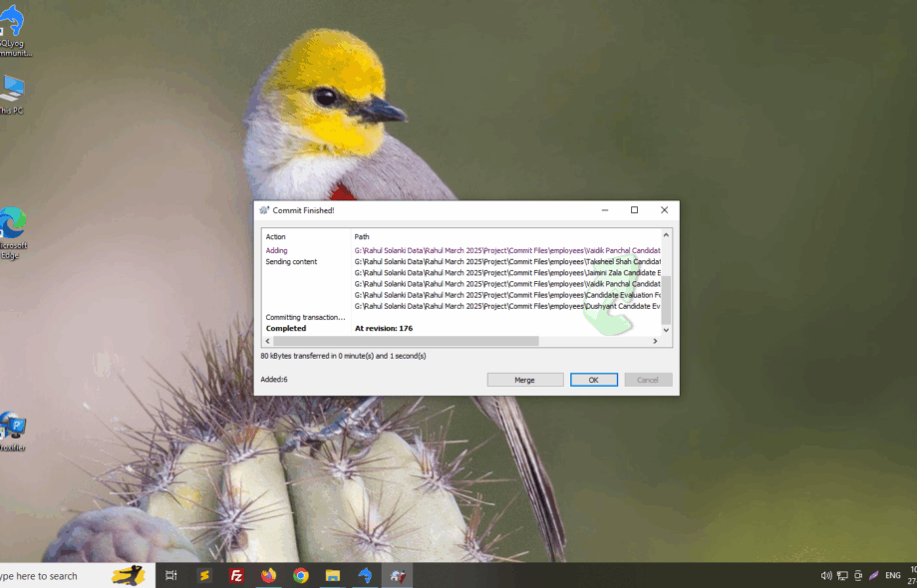917x588 pixels.
Task: Open FileZilla from the taskbar
Action: click(237, 575)
